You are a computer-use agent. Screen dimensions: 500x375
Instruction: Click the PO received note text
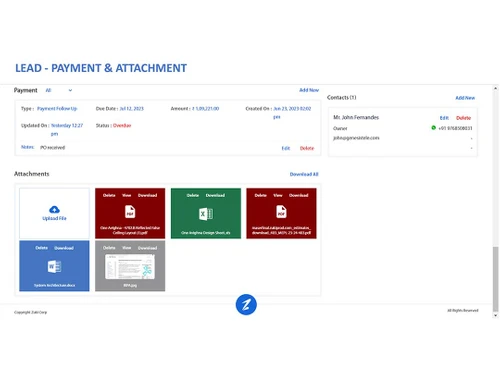click(53, 148)
